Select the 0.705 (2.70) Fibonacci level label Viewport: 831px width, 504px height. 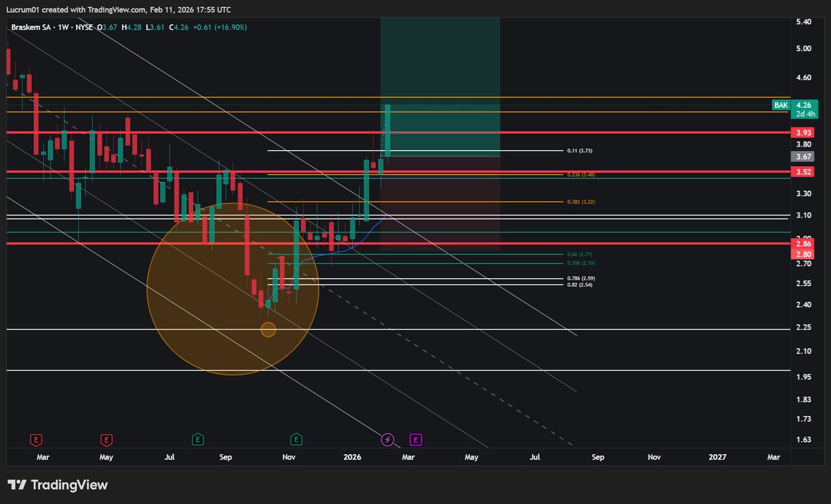(580, 263)
